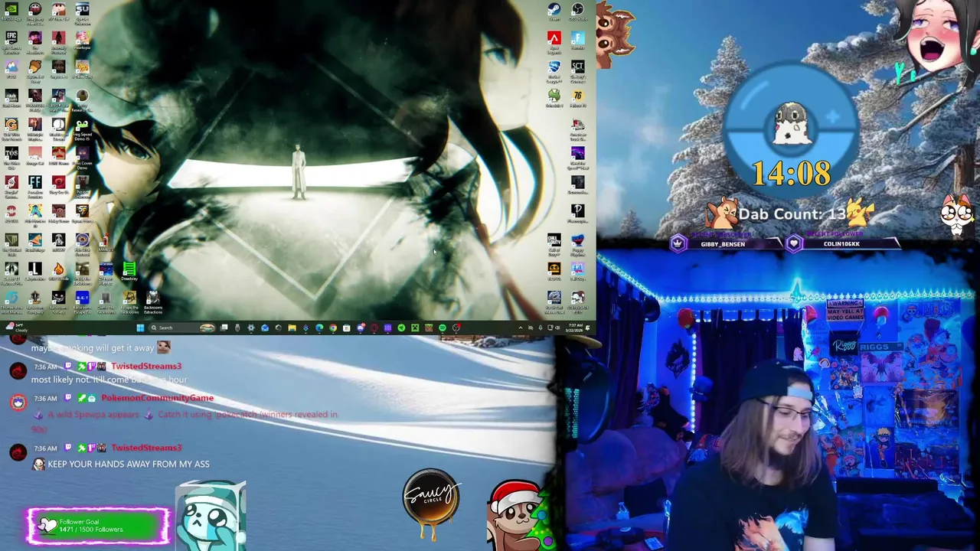Open File Explorer from the taskbar

point(292,328)
